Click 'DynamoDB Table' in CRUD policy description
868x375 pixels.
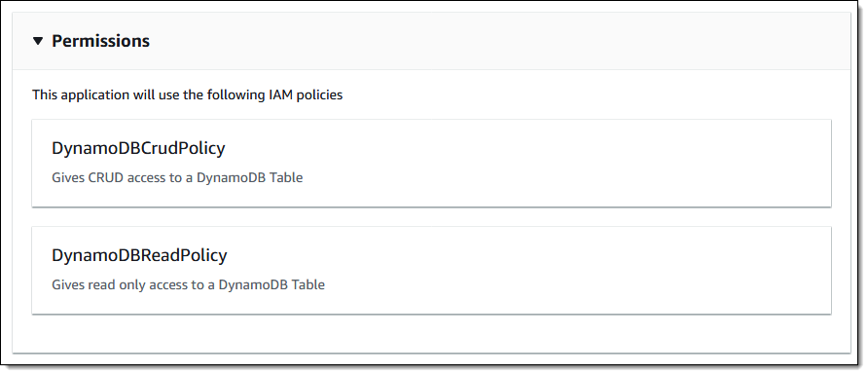tap(250, 178)
